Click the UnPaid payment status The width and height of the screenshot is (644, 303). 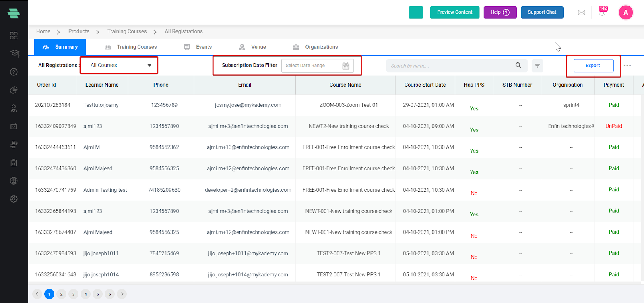[614, 126]
